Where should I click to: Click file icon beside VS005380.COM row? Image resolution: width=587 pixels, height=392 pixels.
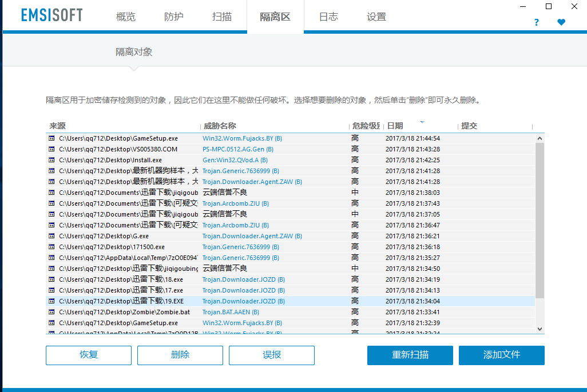pos(51,149)
